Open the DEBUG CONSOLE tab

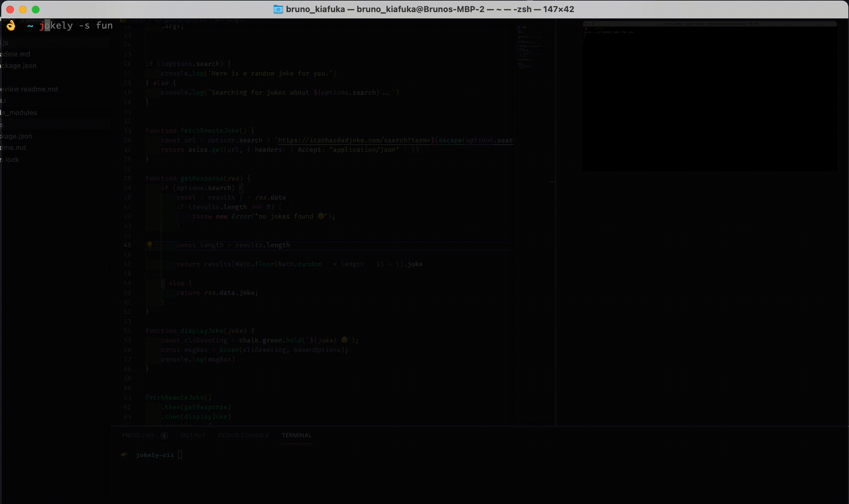tap(243, 435)
